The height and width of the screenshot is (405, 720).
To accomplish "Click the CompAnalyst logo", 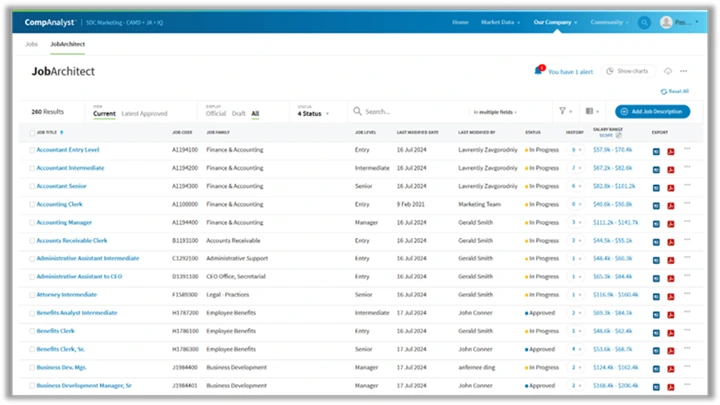I will pyautogui.click(x=49, y=22).
